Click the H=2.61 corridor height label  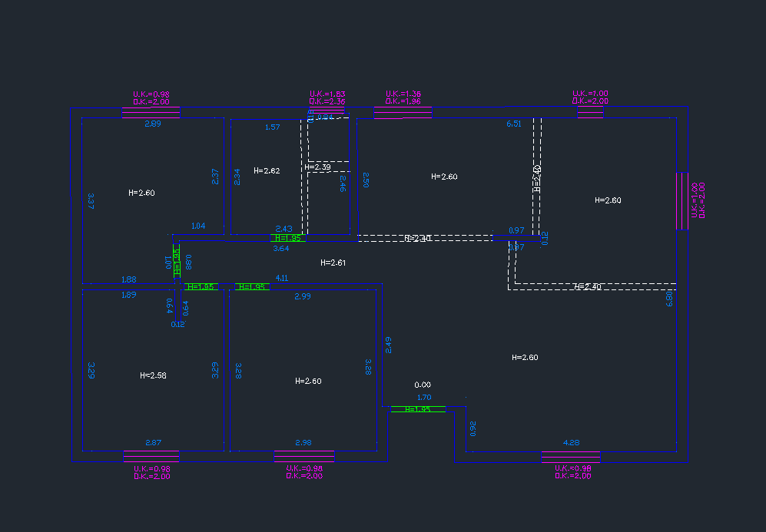tap(333, 263)
